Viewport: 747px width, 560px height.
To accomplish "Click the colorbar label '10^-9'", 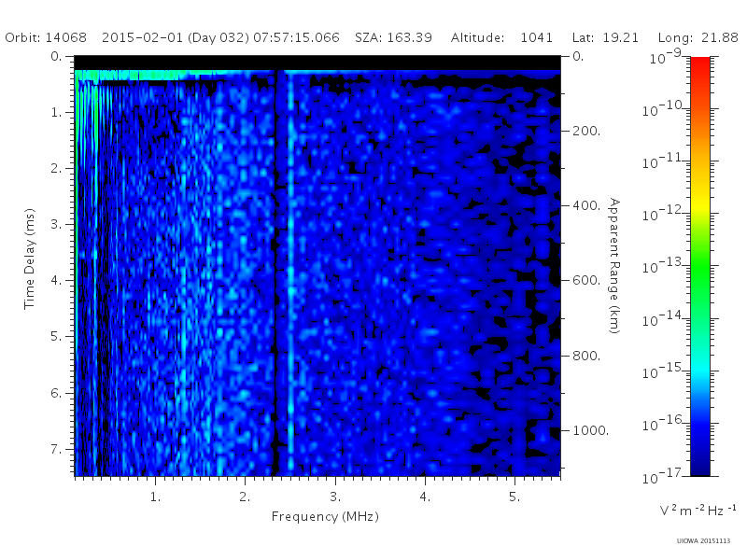I will click(666, 56).
